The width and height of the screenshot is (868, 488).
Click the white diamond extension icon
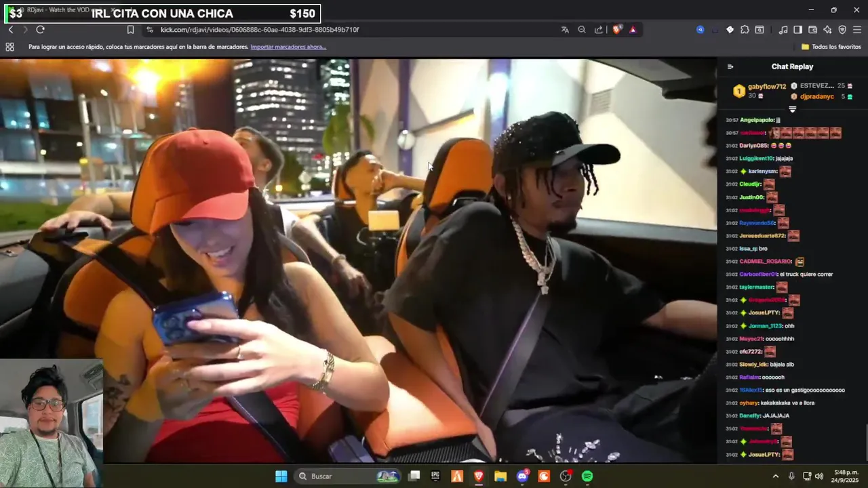coord(730,30)
